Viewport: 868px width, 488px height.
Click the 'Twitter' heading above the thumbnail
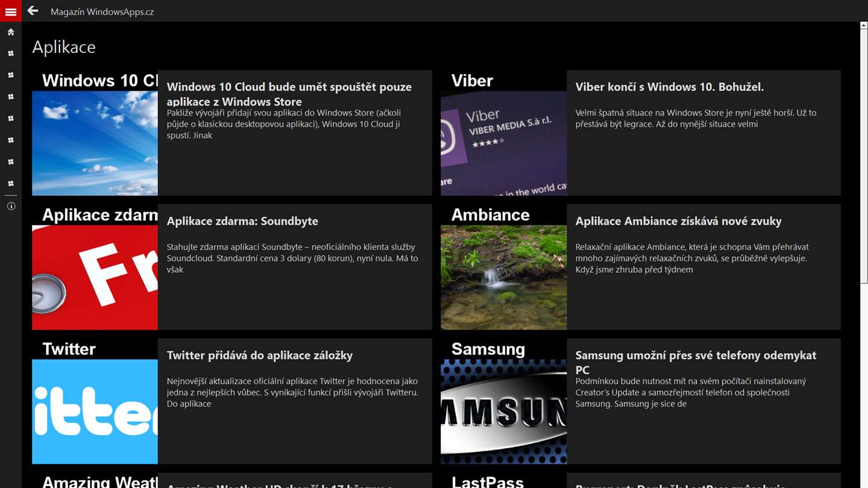click(69, 349)
